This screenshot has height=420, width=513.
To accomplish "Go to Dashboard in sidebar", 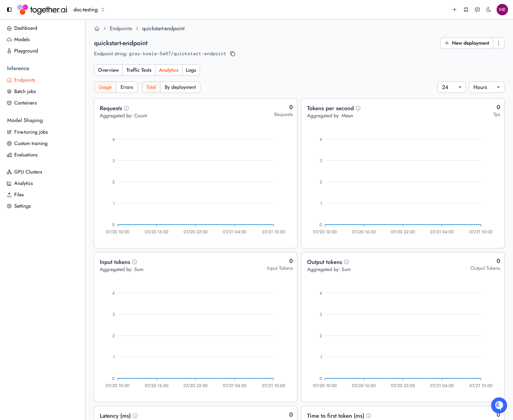I will click(25, 28).
